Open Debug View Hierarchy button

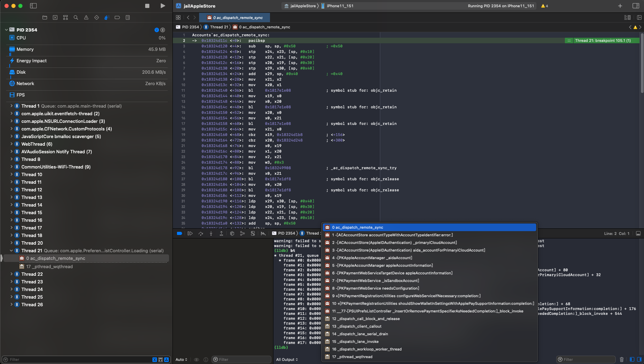[x=232, y=234]
